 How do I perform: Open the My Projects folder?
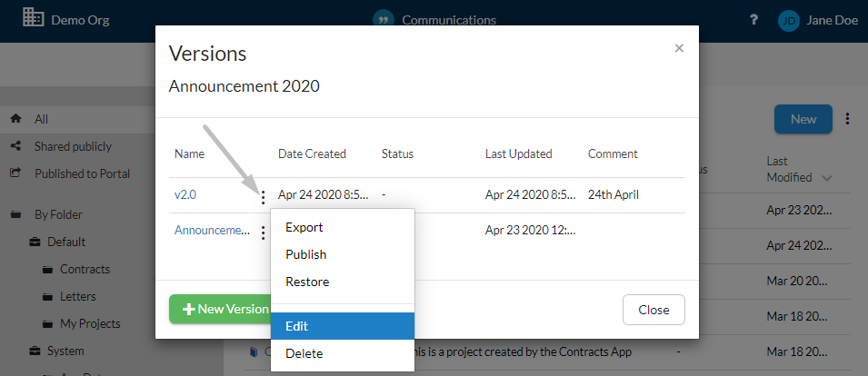pos(90,323)
